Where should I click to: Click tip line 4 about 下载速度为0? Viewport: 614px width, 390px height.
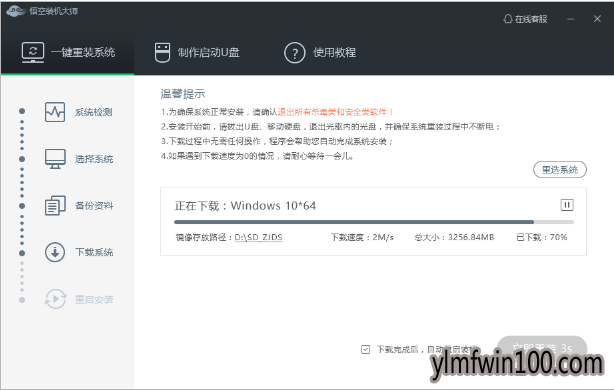[257, 156]
